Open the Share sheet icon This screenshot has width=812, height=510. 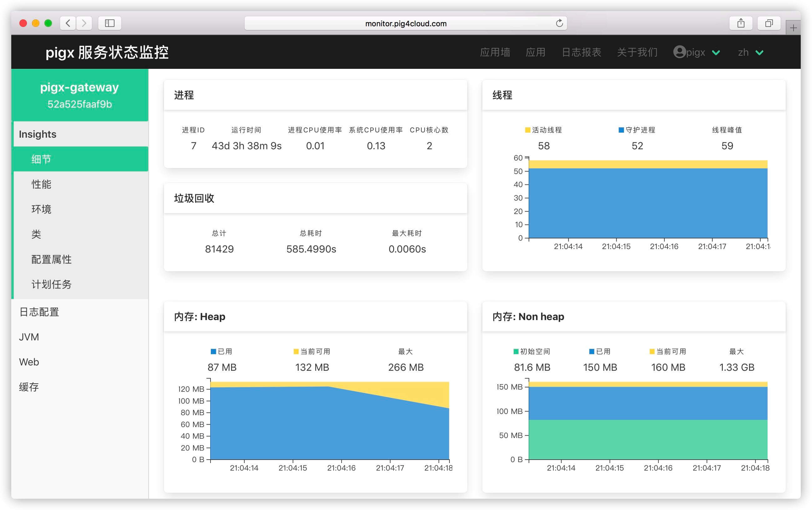click(740, 23)
